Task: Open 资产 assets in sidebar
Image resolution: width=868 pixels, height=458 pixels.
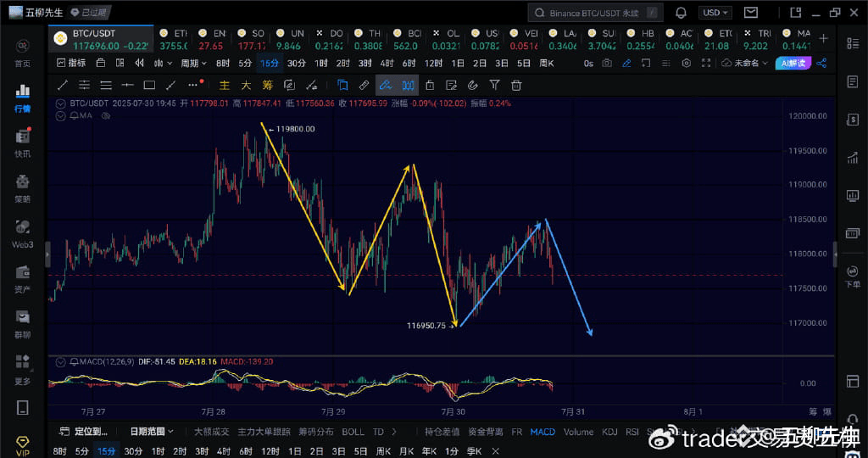Action: point(23,279)
